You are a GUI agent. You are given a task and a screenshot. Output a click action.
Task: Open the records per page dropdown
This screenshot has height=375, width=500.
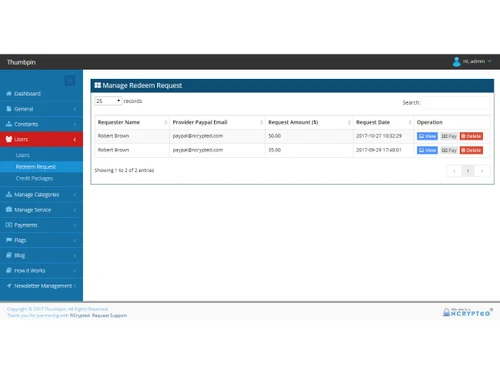click(108, 101)
